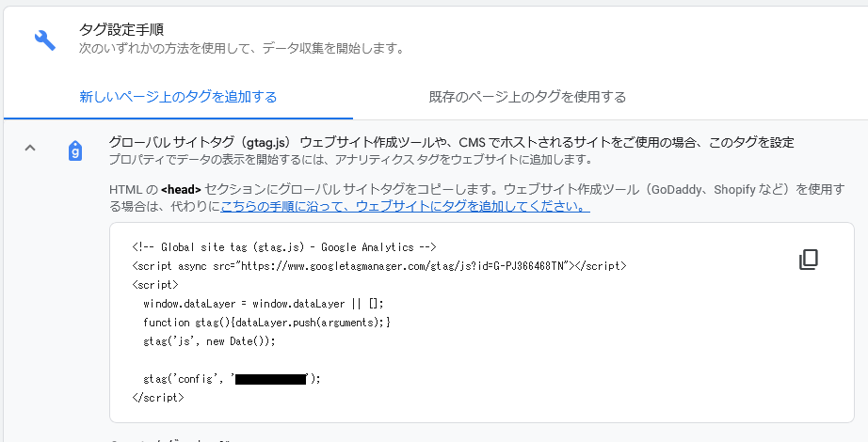Collapse the グローバル サイトタグ section
The image size is (868, 442).
tap(30, 148)
